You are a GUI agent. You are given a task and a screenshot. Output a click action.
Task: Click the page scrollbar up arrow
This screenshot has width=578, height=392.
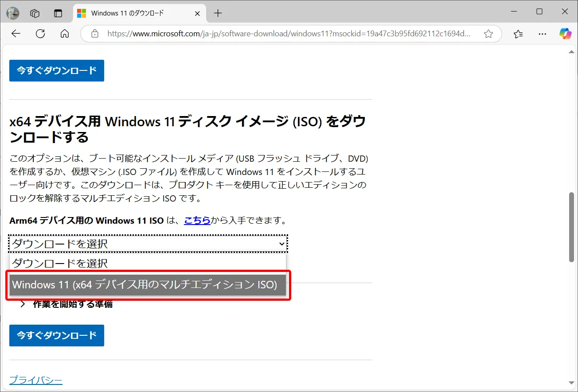pos(572,52)
